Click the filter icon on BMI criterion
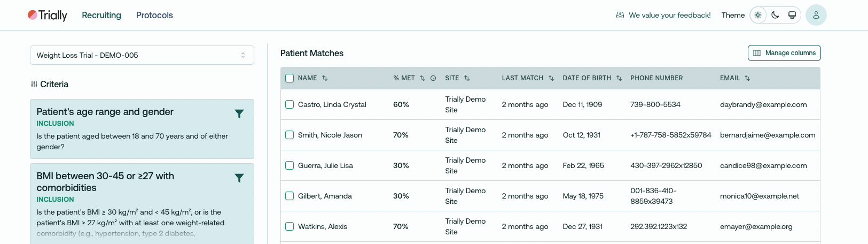Image resolution: width=868 pixels, height=244 pixels. click(x=239, y=178)
